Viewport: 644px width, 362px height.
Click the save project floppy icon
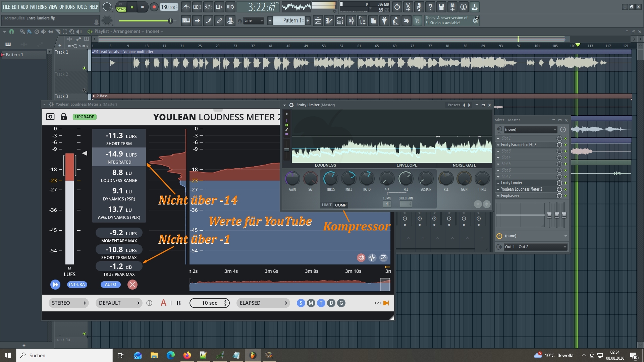pos(441,7)
